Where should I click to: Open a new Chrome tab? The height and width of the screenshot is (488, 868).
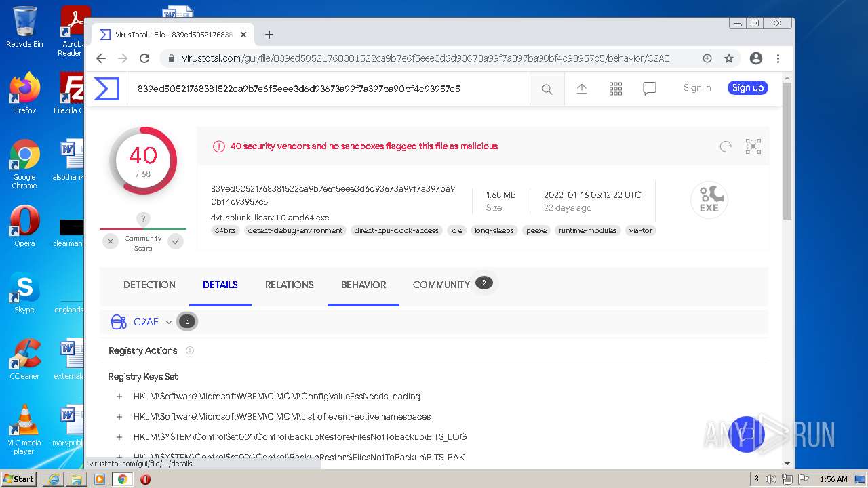269,35
